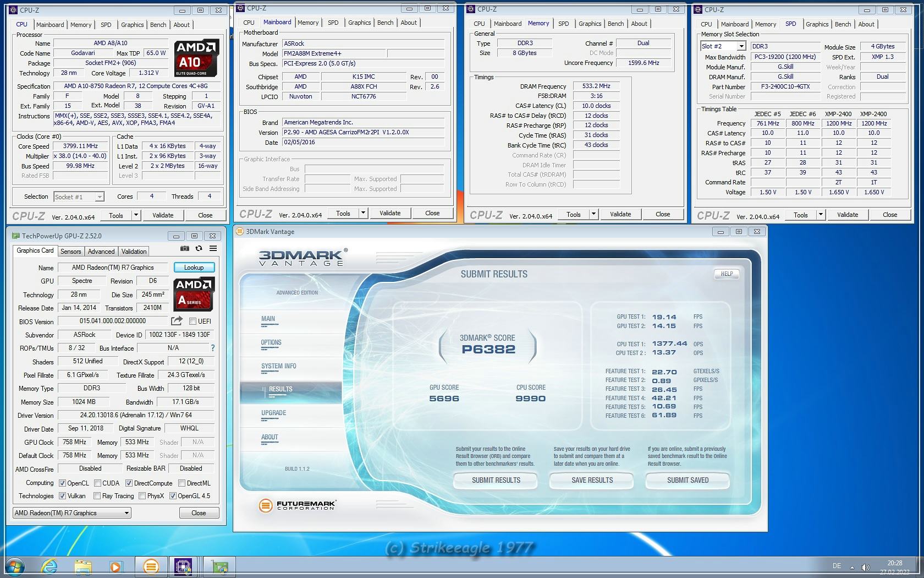The image size is (924, 578).
Task: Open Bench tab in first CPU-Z window
Action: tap(158, 25)
